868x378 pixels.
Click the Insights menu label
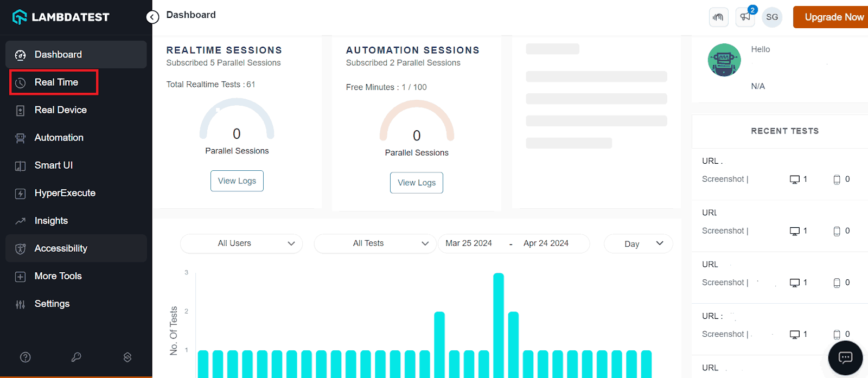click(52, 221)
